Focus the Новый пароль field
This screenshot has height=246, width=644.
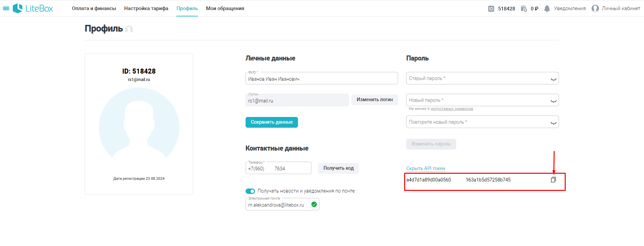(x=482, y=100)
